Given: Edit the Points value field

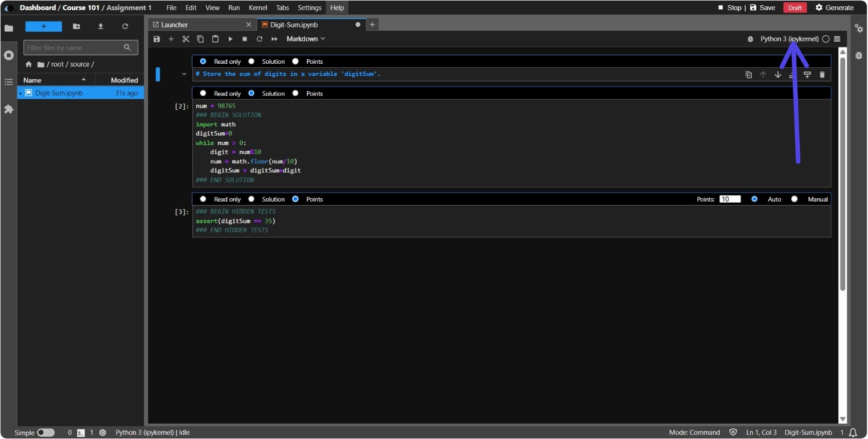Looking at the screenshot, I should pos(730,199).
